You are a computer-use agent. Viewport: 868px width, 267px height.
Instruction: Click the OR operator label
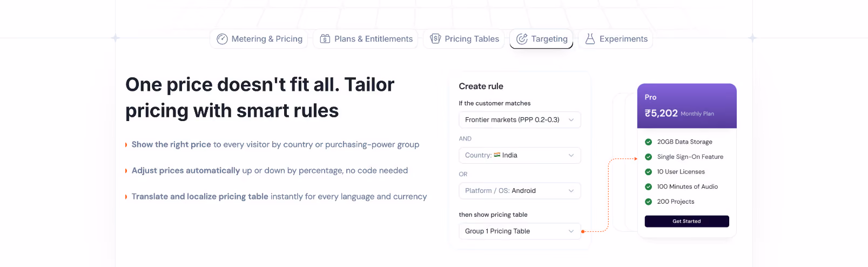point(463,175)
